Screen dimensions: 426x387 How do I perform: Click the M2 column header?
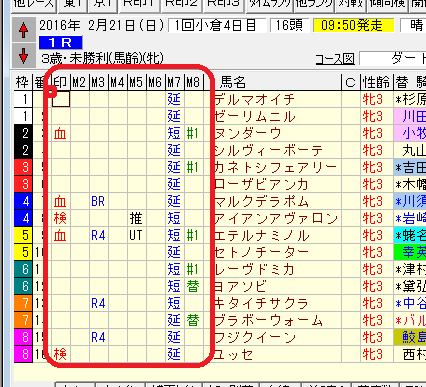click(x=80, y=82)
